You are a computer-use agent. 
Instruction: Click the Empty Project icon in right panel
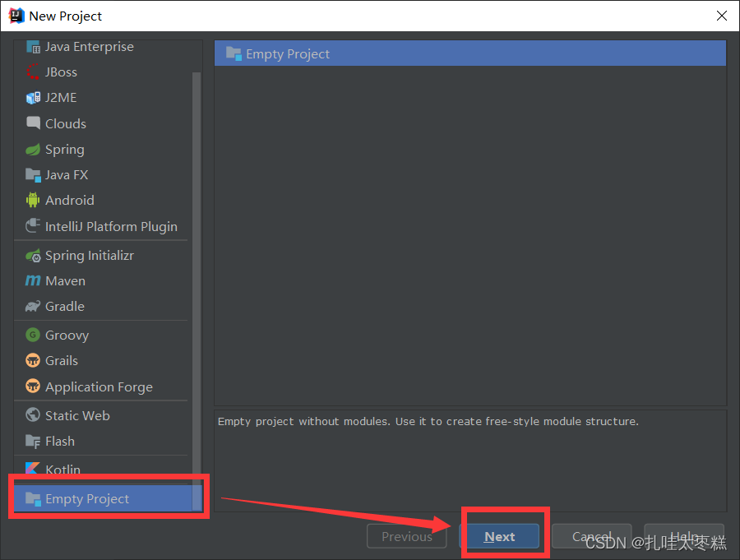click(x=234, y=53)
